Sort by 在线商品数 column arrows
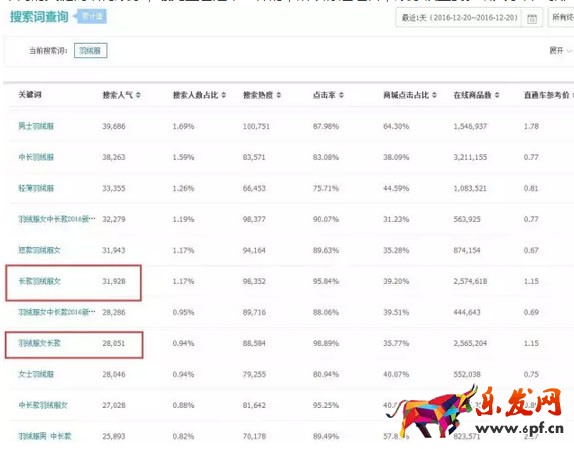This screenshot has width=574, height=449. tap(497, 95)
